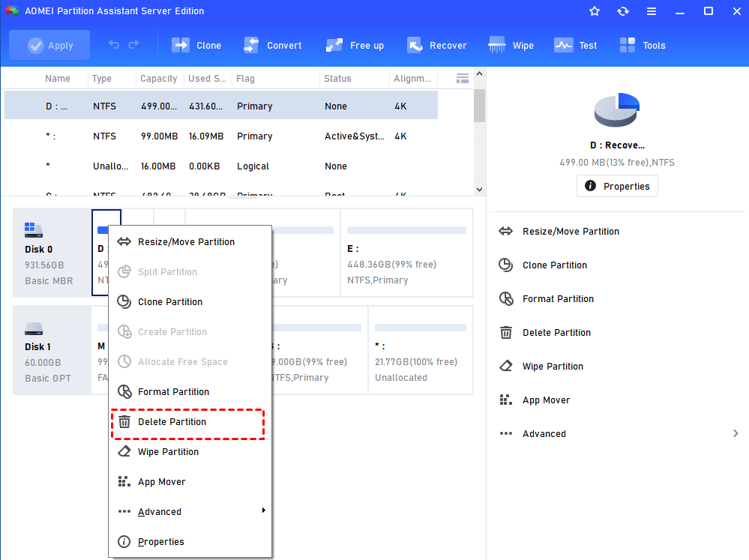Click the Apply button in toolbar
This screenshot has width=749, height=560.
coord(49,46)
